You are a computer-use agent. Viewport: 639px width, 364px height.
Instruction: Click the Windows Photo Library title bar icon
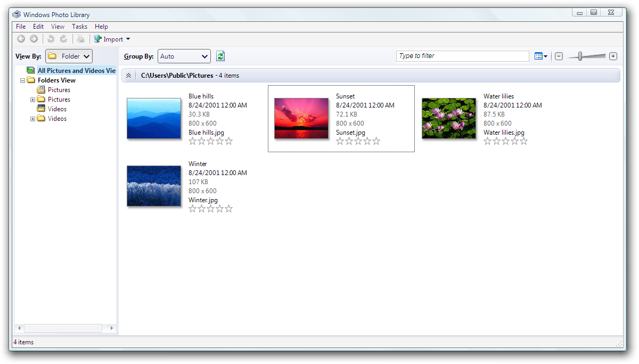tap(17, 14)
